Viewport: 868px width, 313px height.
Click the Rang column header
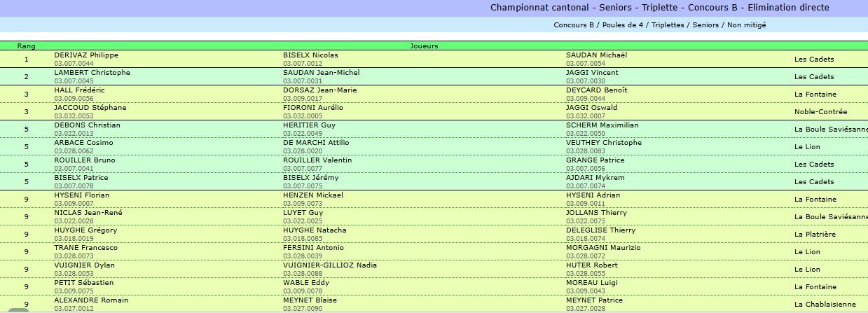pos(26,46)
